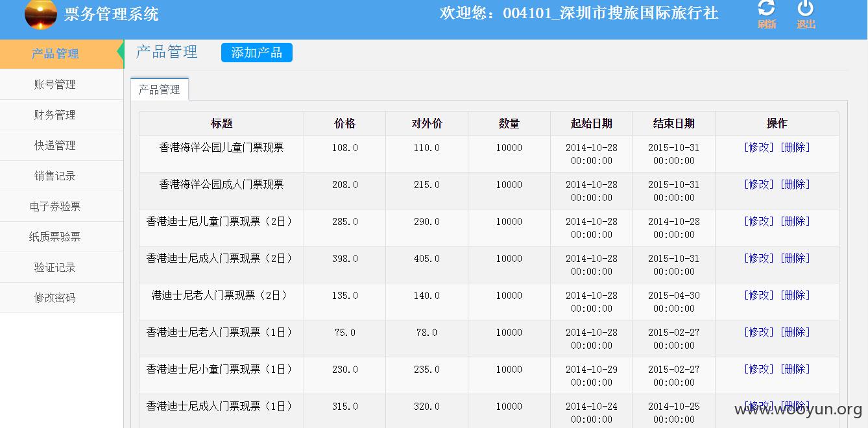Click 删除 for 香港迪士尼成人门票现票（2日）

[x=795, y=258]
